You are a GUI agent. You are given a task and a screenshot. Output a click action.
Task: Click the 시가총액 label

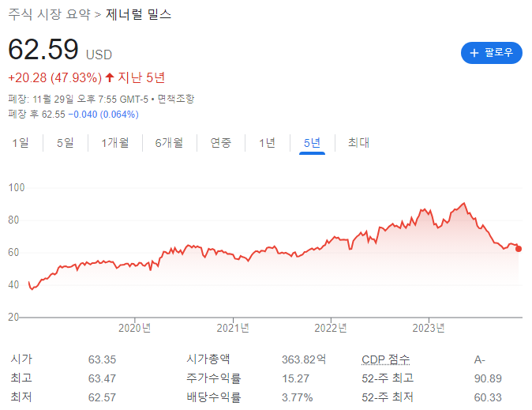coord(208,359)
